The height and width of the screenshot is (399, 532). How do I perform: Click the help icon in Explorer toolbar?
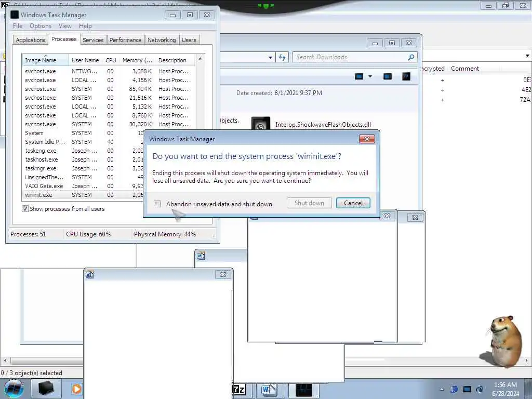tap(406, 76)
